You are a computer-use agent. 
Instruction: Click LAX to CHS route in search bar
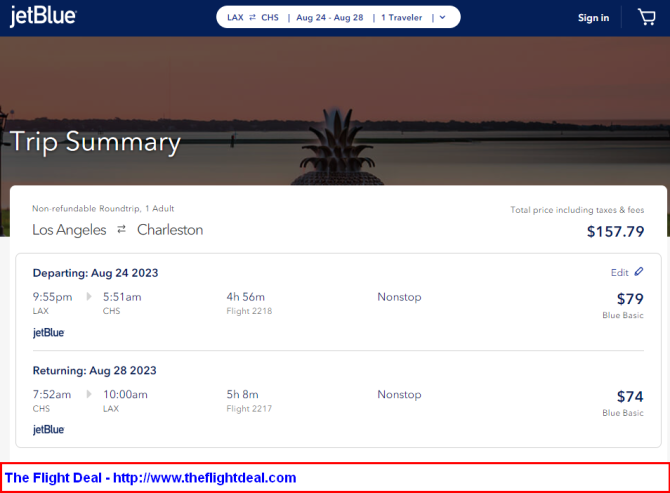[x=253, y=18]
